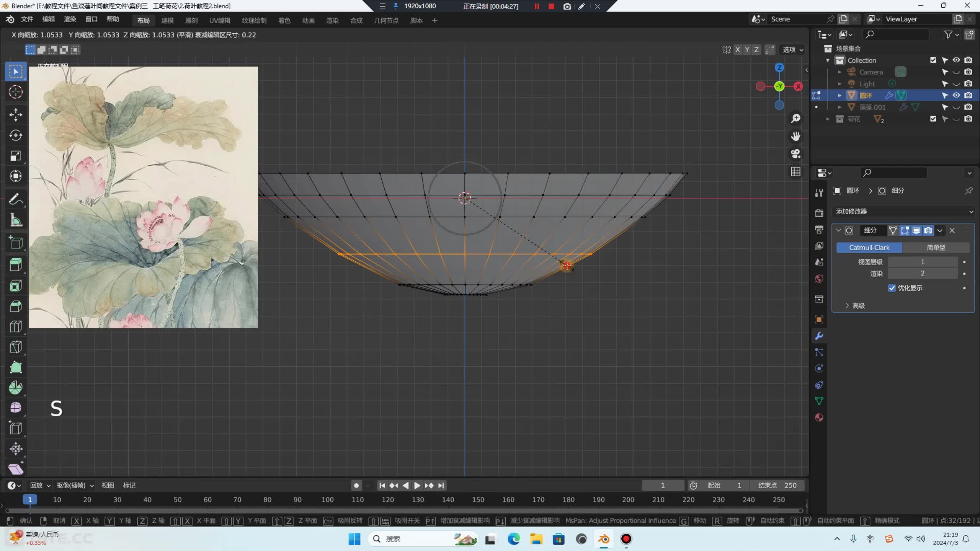980x551 pixels.
Task: Click the red stop recording button
Action: pos(551,6)
